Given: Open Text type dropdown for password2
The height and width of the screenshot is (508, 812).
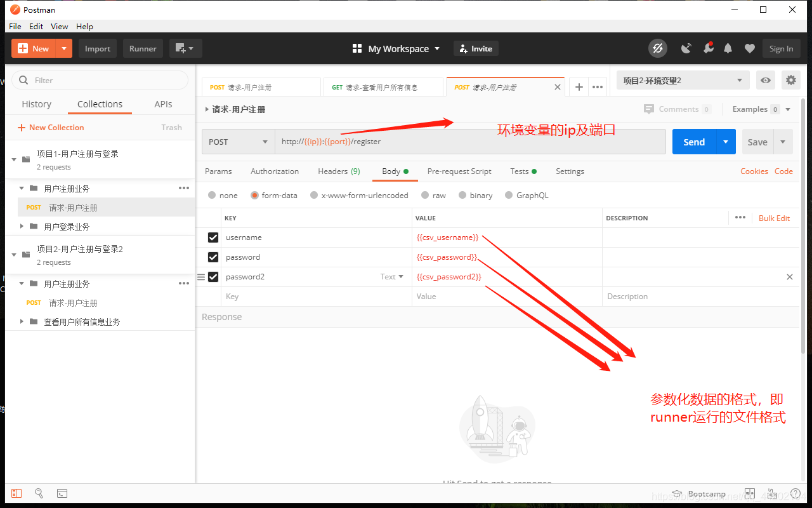Looking at the screenshot, I should click(x=392, y=277).
